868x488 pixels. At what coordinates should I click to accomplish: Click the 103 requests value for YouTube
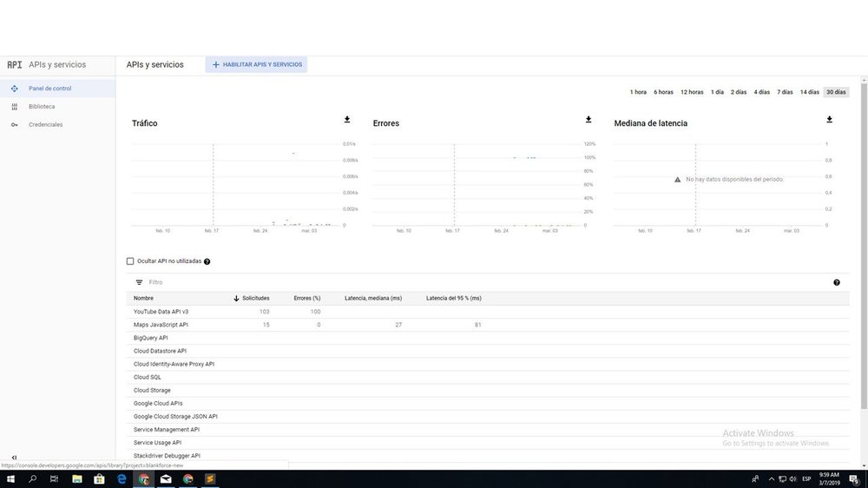pos(264,312)
